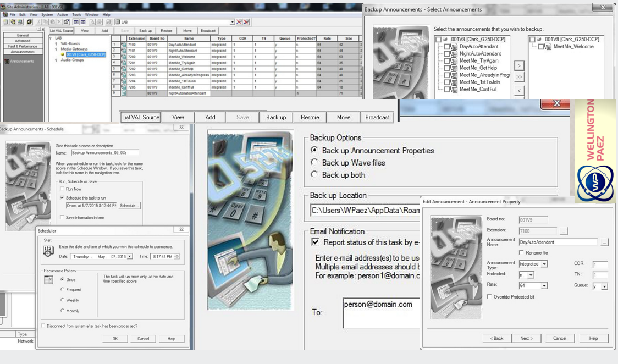Check the Rename file checkbox
618x364 pixels.
point(521,252)
